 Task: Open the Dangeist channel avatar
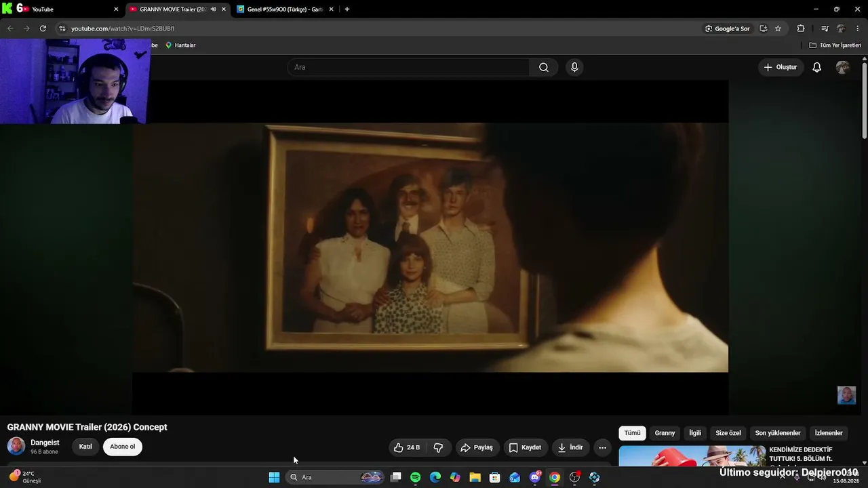pos(16,446)
